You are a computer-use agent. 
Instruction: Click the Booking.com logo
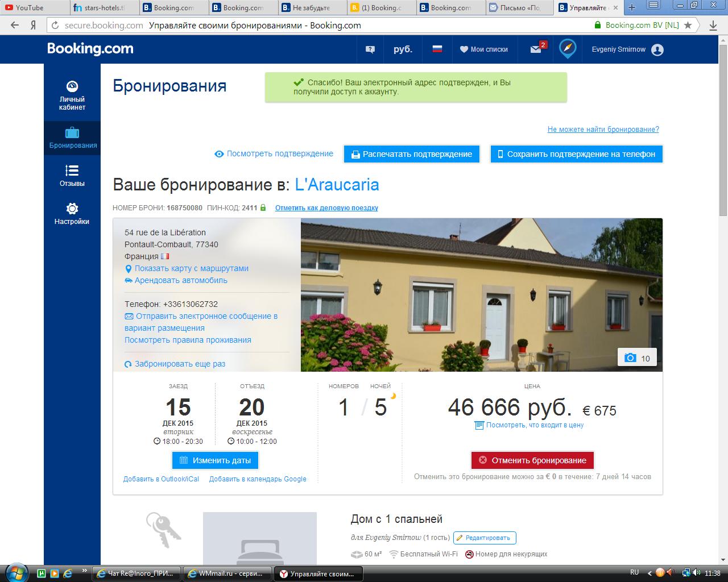click(x=90, y=49)
